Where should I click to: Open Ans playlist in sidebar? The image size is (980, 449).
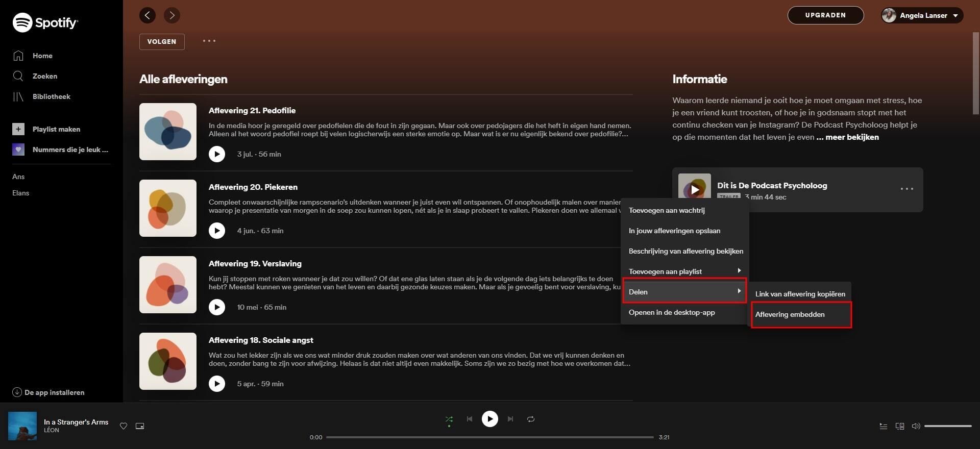[x=18, y=177]
